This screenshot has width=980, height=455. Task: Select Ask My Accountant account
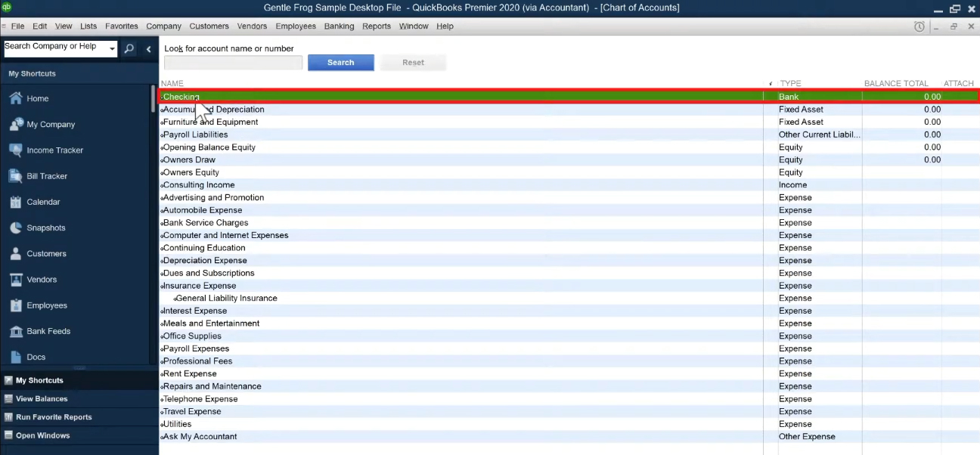pyautogui.click(x=569, y=437)
